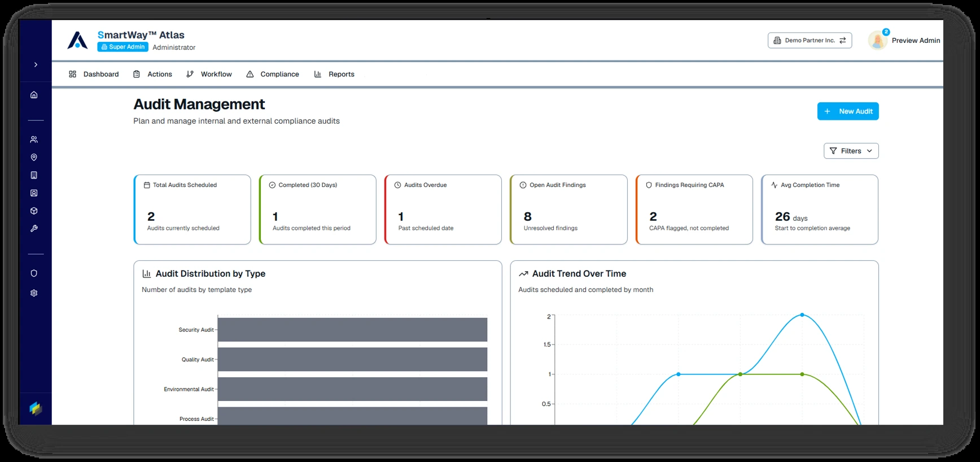Click 'Audits scheduled and completed by month'
980x462 pixels.
click(x=585, y=290)
